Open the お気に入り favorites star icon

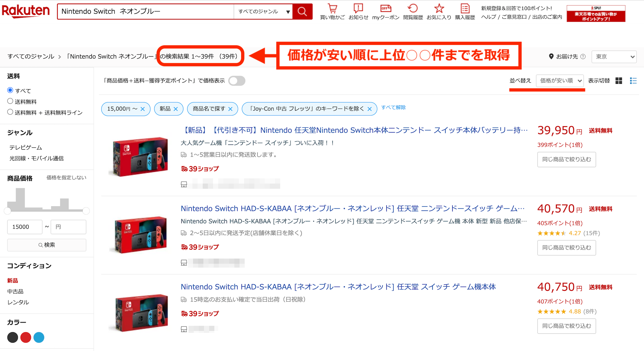click(x=439, y=9)
